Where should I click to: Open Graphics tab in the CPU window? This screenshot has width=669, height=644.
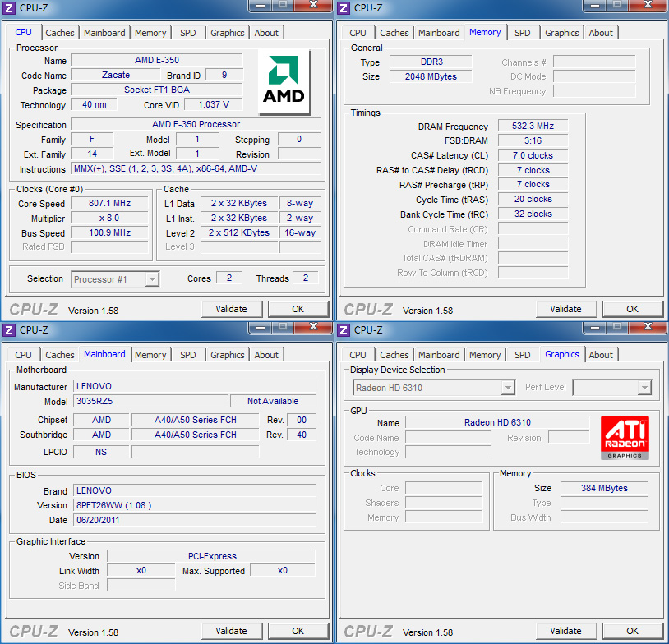(x=228, y=33)
